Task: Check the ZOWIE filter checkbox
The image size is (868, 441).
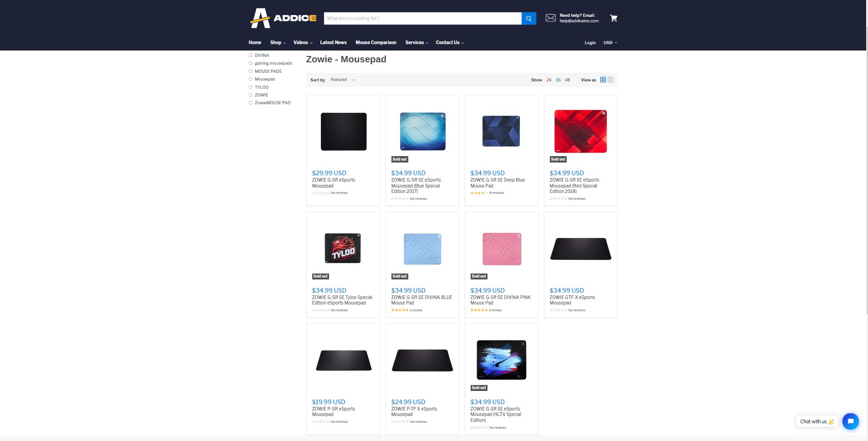Action: coord(250,95)
